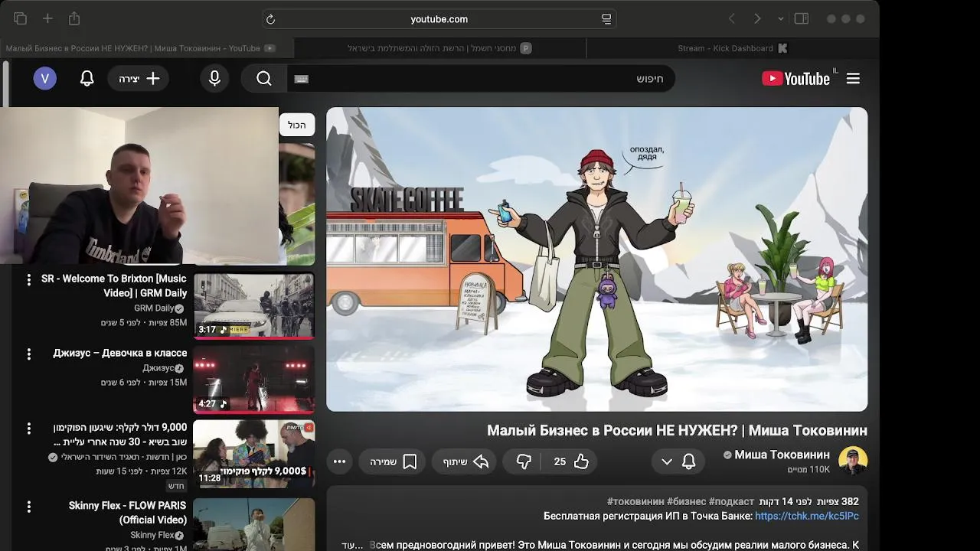Image resolution: width=980 pixels, height=551 pixels.
Task: Visit GRM Daily channel link
Action: coord(154,308)
